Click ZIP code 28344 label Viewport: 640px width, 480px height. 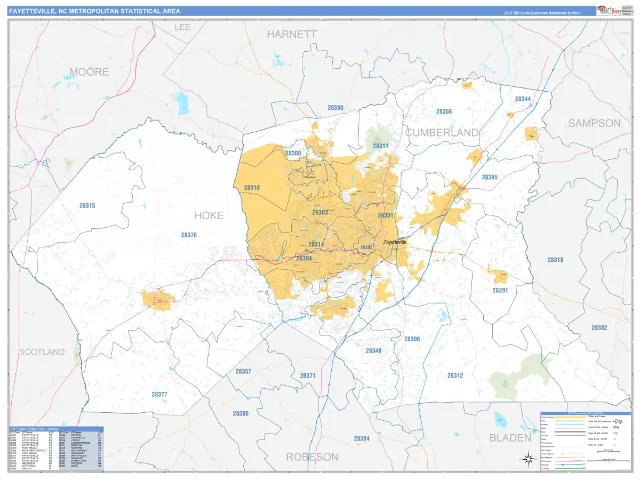tap(523, 99)
